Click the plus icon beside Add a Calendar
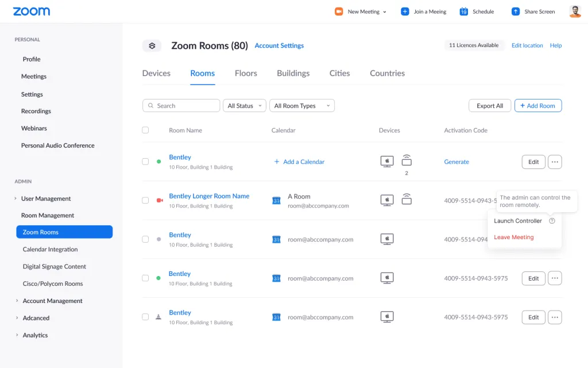Screen dimensions: 588x368 tap(277, 162)
